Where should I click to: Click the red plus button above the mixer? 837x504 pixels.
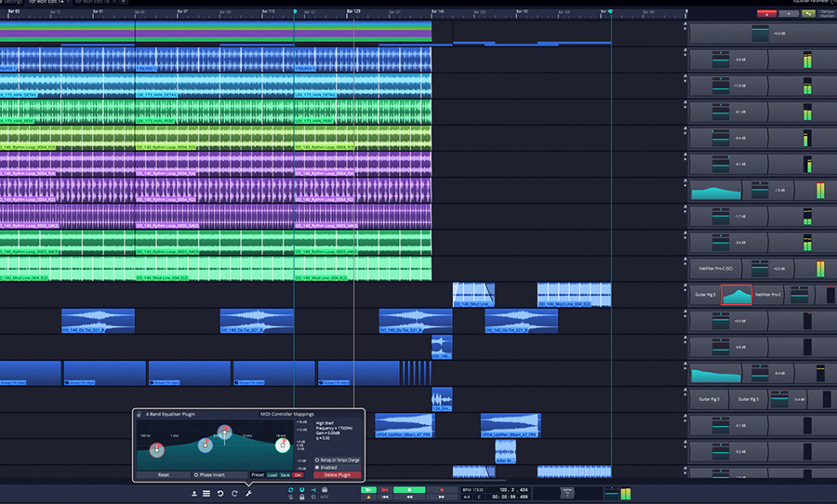[x=767, y=14]
